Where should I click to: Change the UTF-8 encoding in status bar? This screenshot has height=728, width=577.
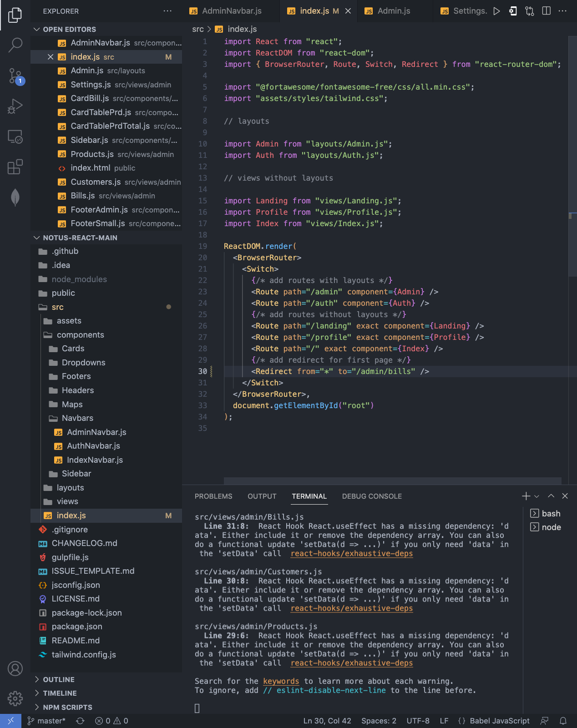tap(418, 721)
